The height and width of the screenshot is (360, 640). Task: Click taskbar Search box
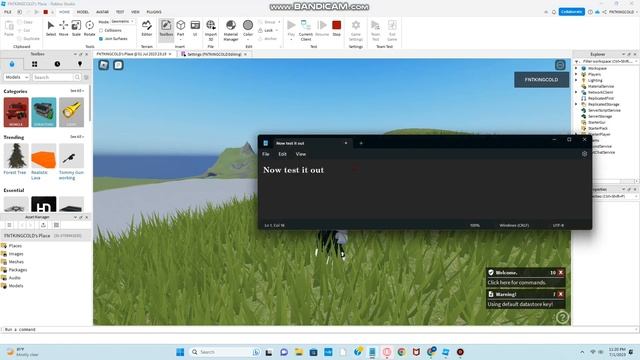[x=225, y=352]
